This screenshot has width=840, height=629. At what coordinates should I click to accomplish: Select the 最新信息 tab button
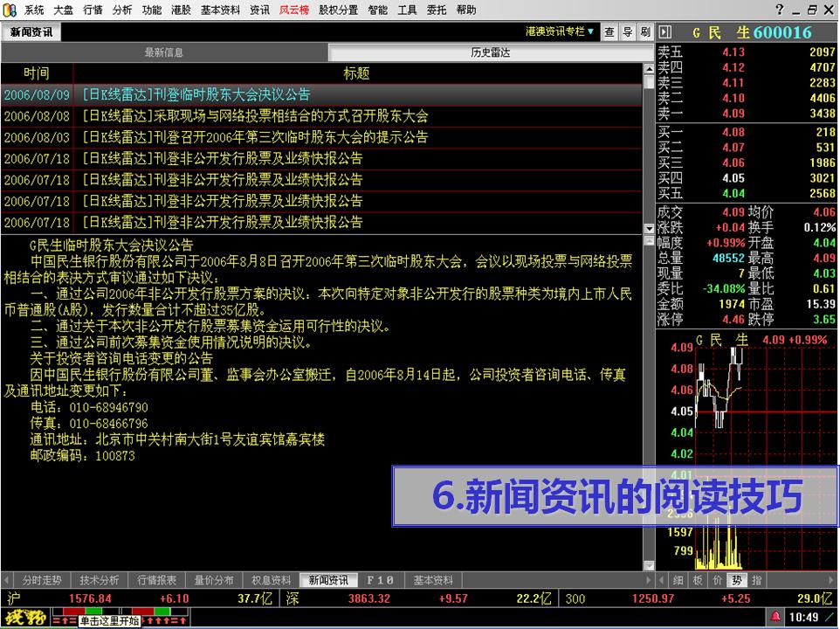pyautogui.click(x=164, y=52)
